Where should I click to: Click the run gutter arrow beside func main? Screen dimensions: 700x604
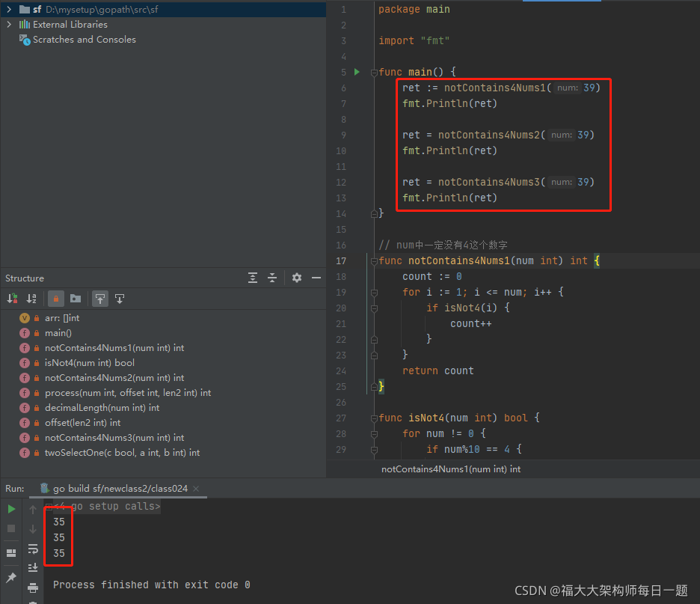pyautogui.click(x=357, y=72)
